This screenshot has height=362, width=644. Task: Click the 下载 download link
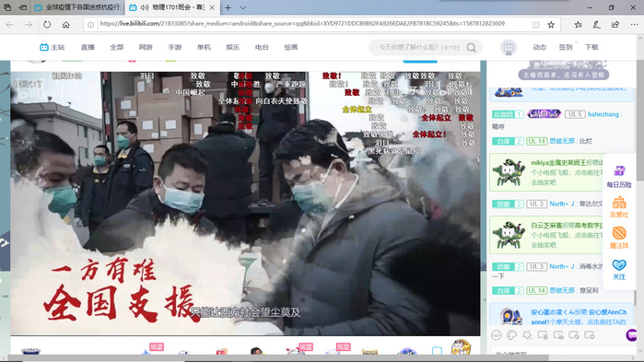click(591, 47)
